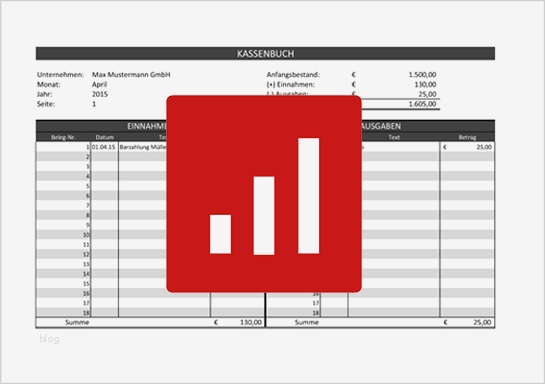Click the red bar chart icon
This screenshot has height=384, width=545.
pyautogui.click(x=264, y=194)
